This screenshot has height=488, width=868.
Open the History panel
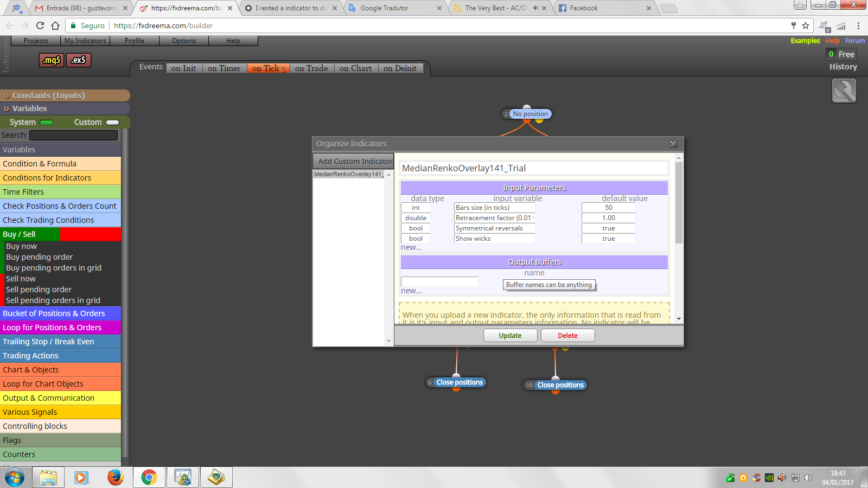(x=843, y=67)
